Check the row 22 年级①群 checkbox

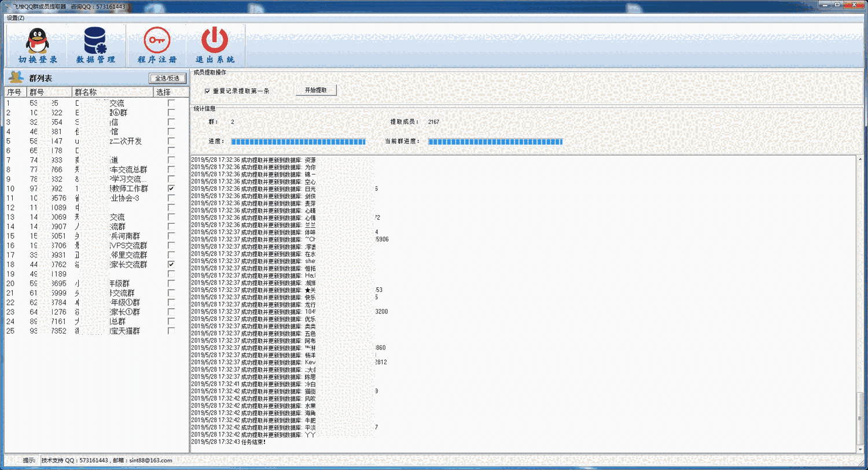171,302
